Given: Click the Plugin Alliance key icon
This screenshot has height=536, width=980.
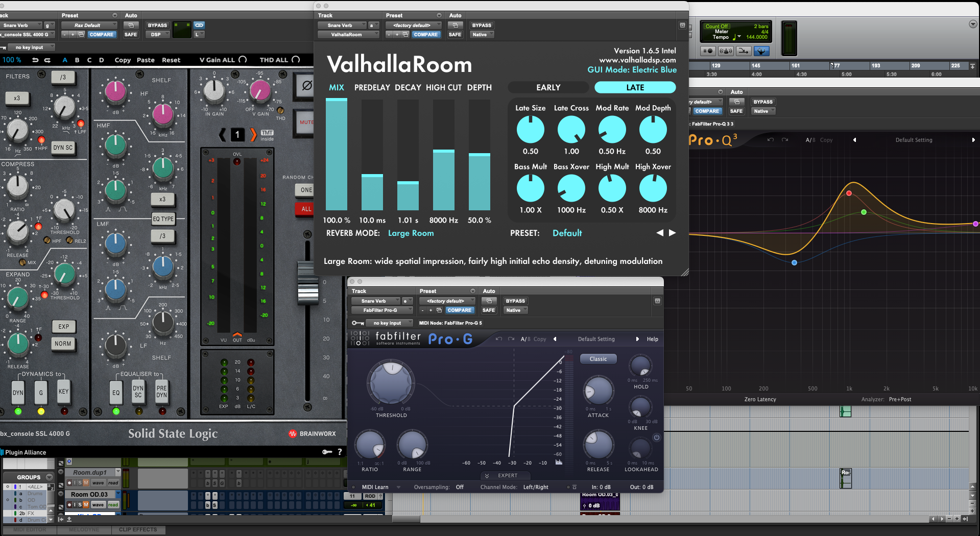Looking at the screenshot, I should click(x=327, y=452).
